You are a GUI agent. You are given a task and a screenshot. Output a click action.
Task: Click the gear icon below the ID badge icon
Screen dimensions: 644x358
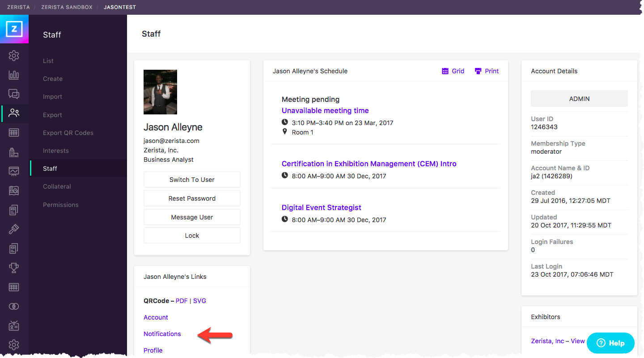14,345
